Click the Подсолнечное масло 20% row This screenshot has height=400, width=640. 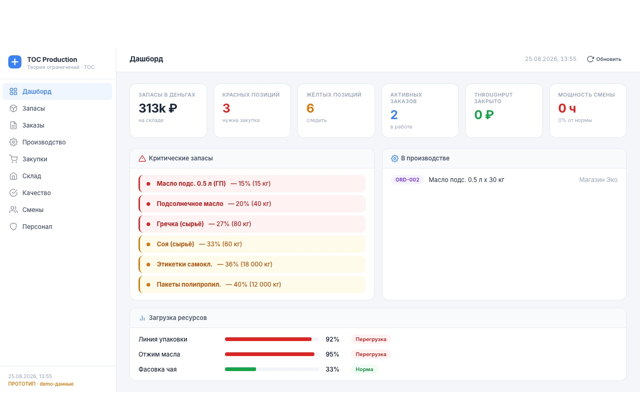click(252, 204)
